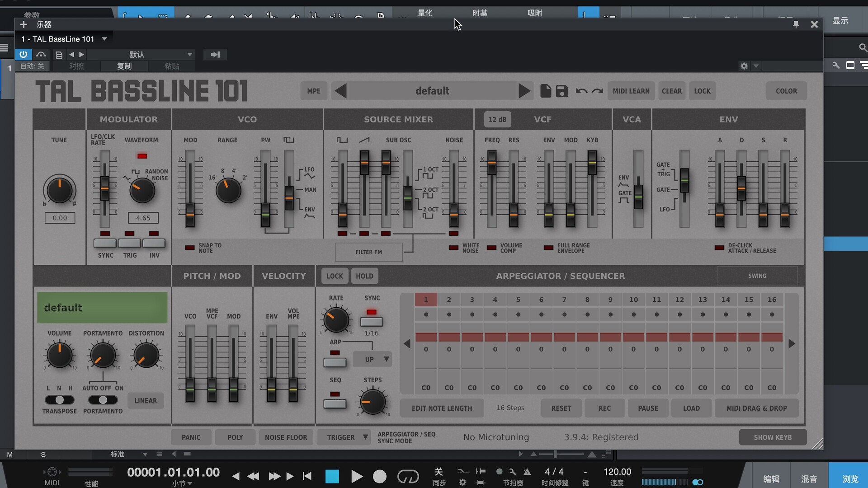The height and width of the screenshot is (488, 868).
Task: Toggle the arpeggiator ARP switch
Action: (x=335, y=362)
